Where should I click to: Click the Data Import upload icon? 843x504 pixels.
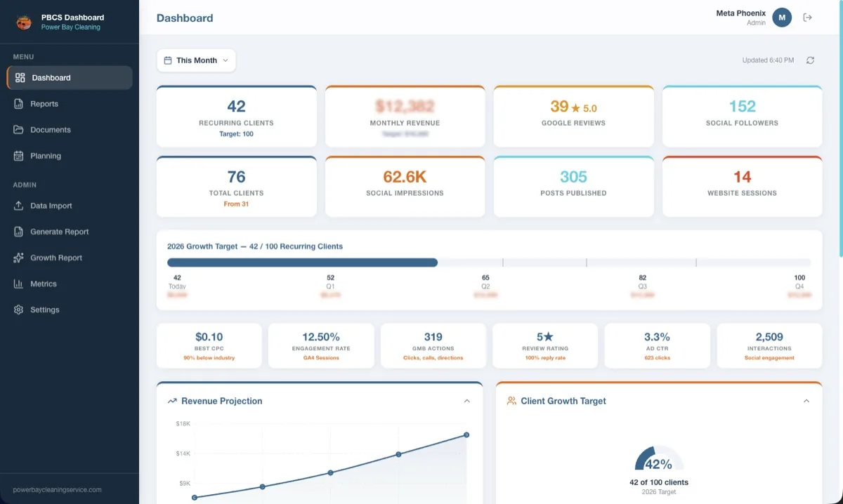(x=18, y=206)
